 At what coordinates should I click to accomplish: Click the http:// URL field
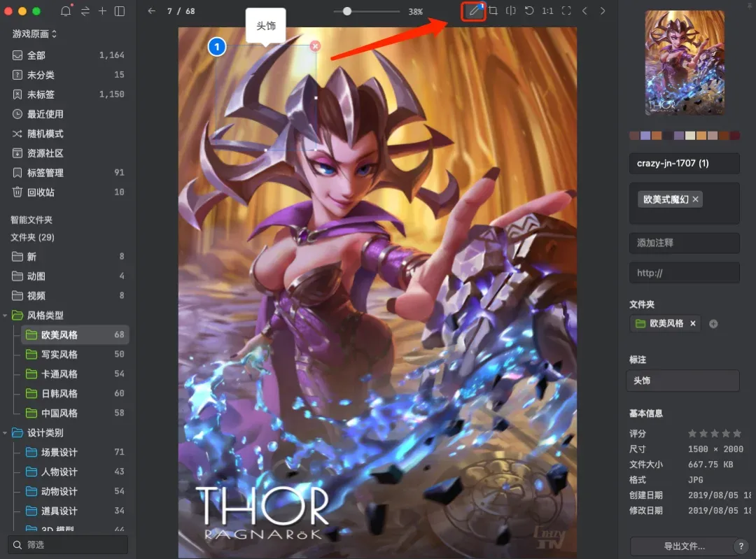pos(684,273)
